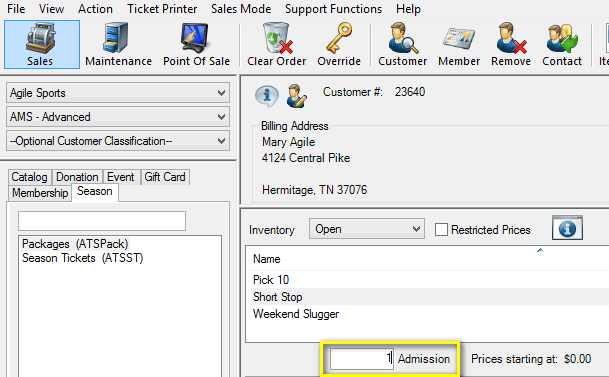Open inventory info window button
609x377 pixels.
coord(567,228)
